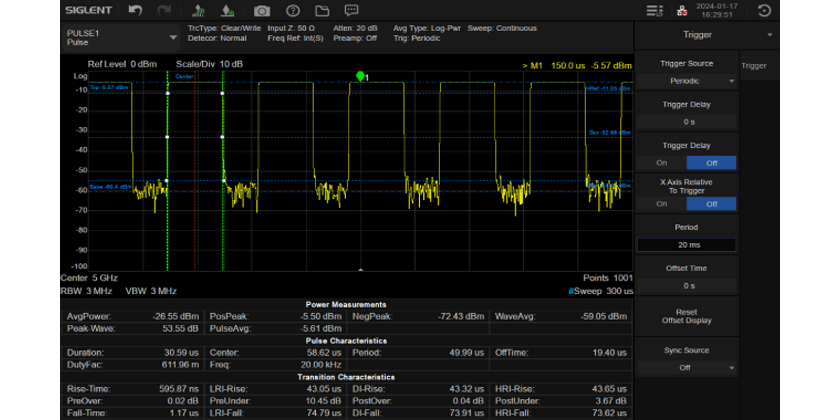The height and width of the screenshot is (420, 840).
Task: Select the Trigger side tab
Action: [753, 66]
